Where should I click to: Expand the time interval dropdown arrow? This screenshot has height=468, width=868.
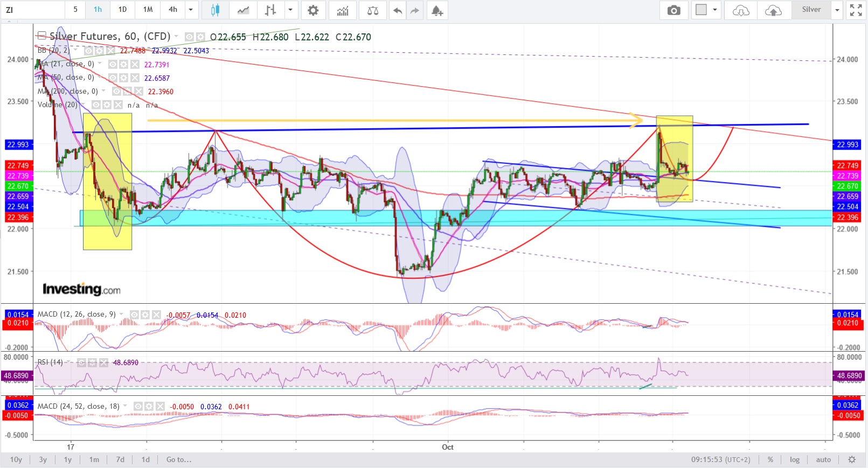tap(191, 10)
